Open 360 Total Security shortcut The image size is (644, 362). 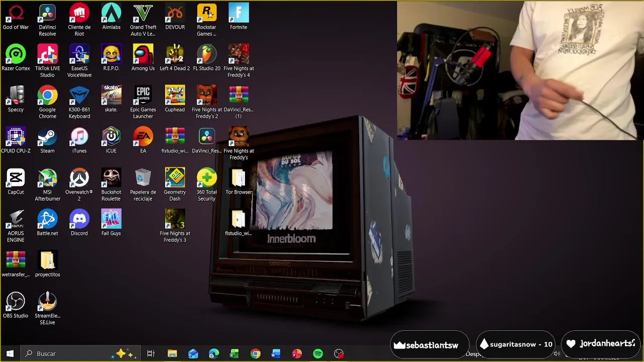point(206,186)
